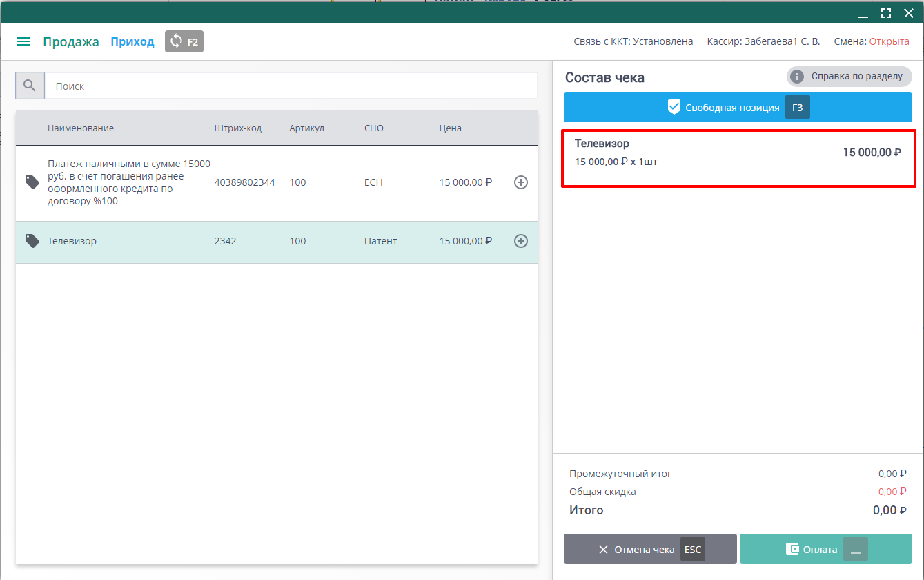Sort by Штрих-код column header
Image resolution: width=924 pixels, height=580 pixels.
point(238,128)
